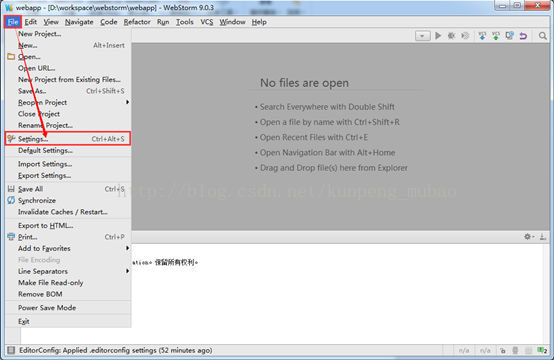Open the Refactor menu
The height and width of the screenshot is (360, 555).
[137, 22]
